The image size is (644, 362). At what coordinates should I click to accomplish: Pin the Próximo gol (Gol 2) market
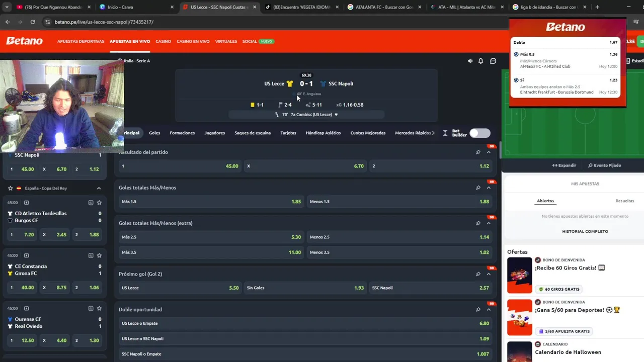click(x=478, y=274)
